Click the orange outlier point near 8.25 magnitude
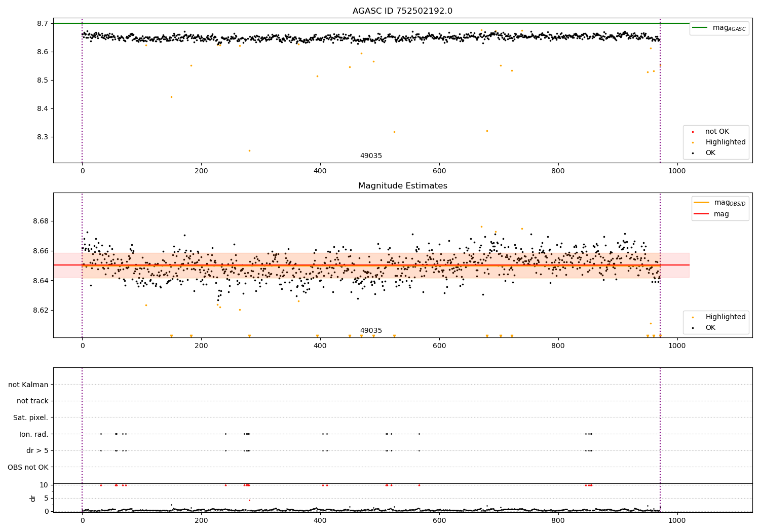This screenshot has width=760, height=532. tap(249, 150)
